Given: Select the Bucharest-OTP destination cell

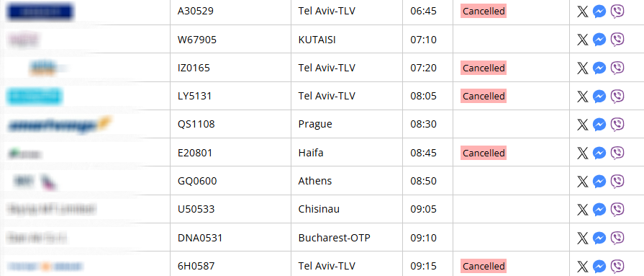Looking at the screenshot, I should [347, 237].
